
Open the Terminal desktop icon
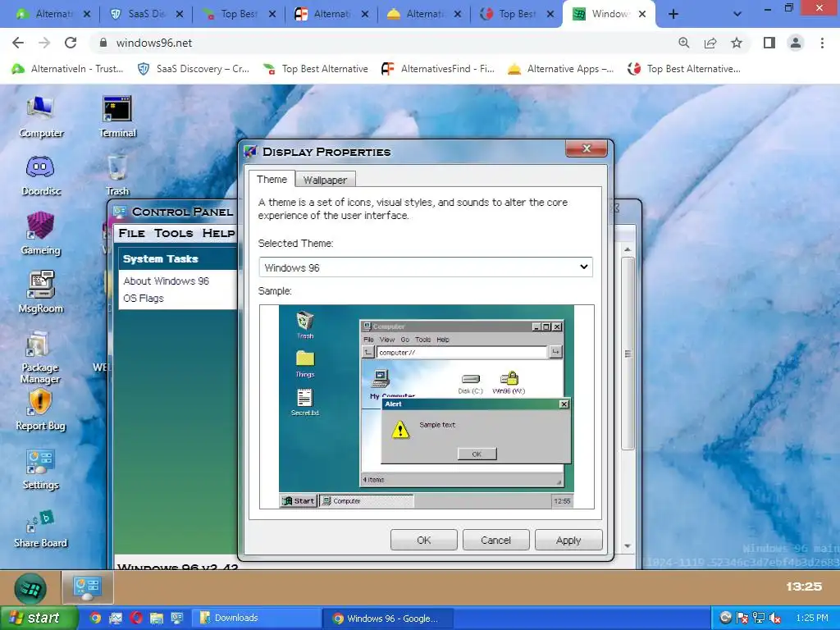point(117,116)
